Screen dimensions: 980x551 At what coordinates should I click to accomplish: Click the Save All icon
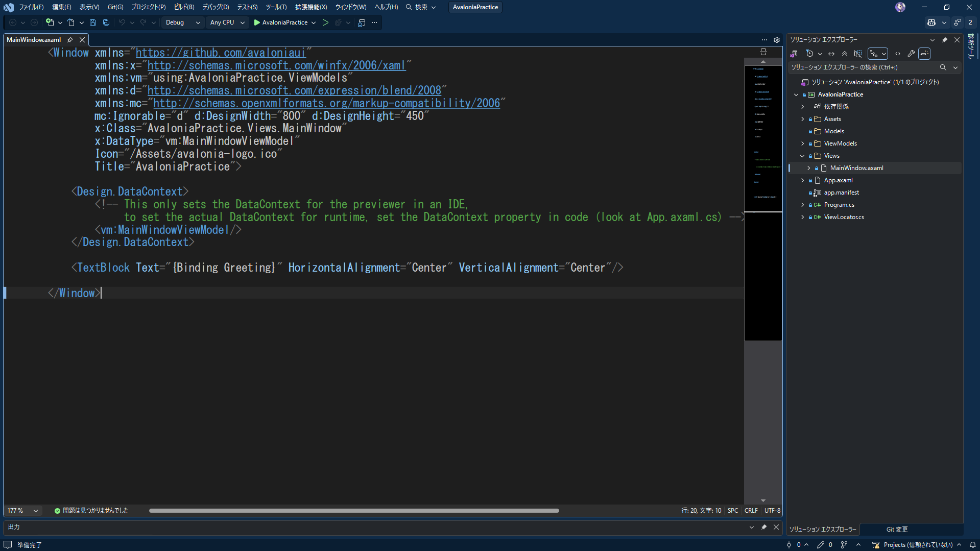point(106,22)
